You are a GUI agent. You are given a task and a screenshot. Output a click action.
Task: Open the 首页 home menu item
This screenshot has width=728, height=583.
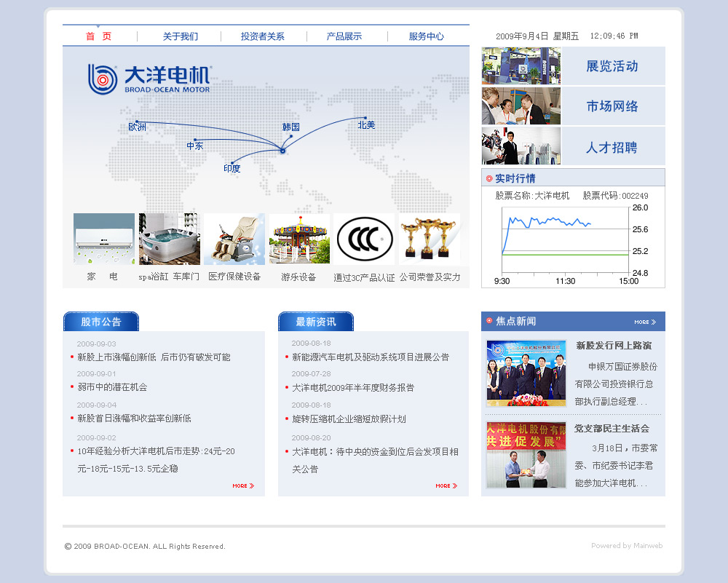(99, 36)
